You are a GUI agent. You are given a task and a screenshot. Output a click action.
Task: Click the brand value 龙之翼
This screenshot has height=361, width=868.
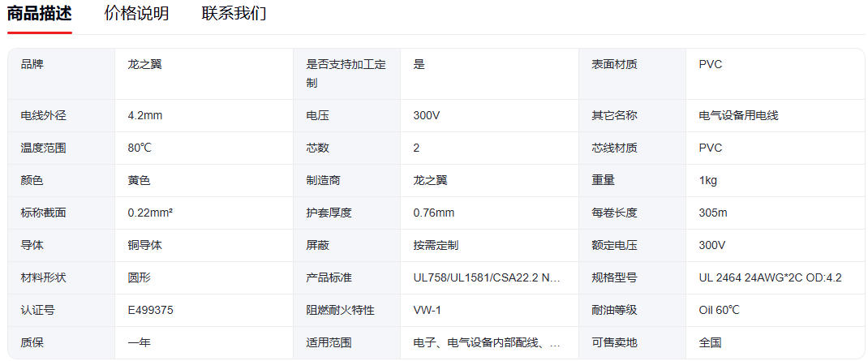pos(144,64)
